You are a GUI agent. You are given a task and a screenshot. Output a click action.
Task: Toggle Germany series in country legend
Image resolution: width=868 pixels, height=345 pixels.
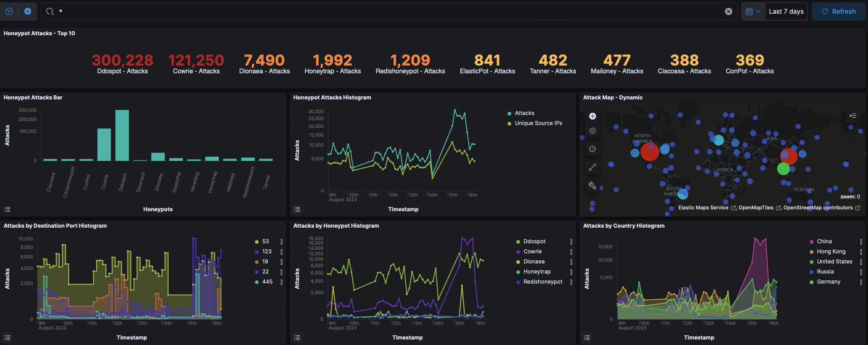pos(829,282)
